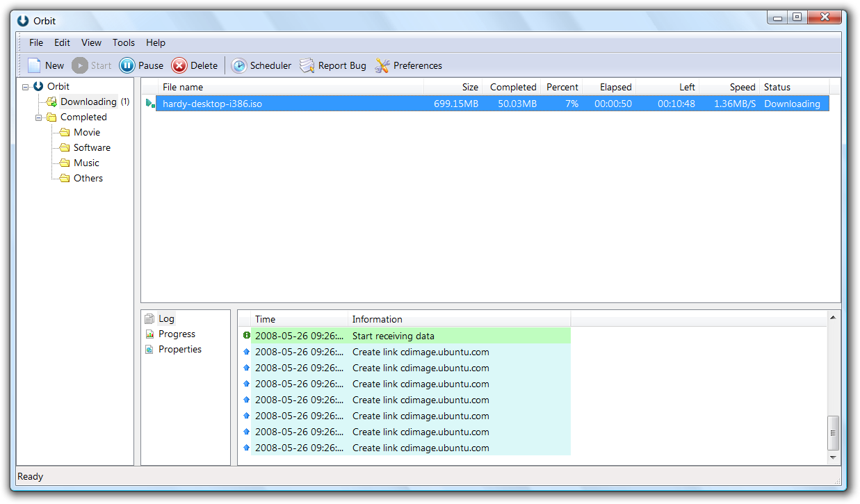Viewport: 860px width, 504px height.
Task: Click the 1.36MB/S speed value
Action: pyautogui.click(x=735, y=104)
